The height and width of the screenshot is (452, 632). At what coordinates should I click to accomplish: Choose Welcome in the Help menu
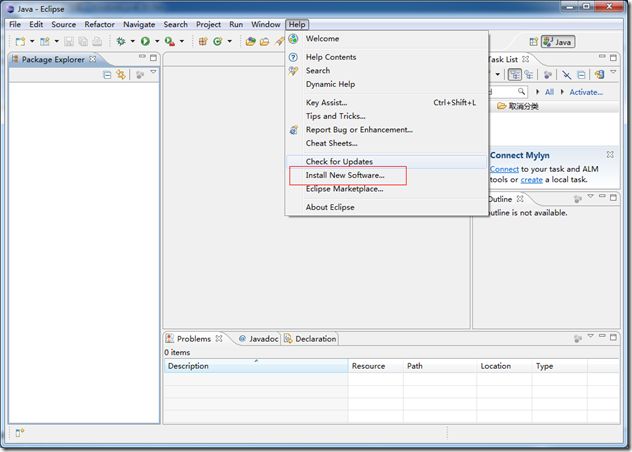click(x=387, y=39)
